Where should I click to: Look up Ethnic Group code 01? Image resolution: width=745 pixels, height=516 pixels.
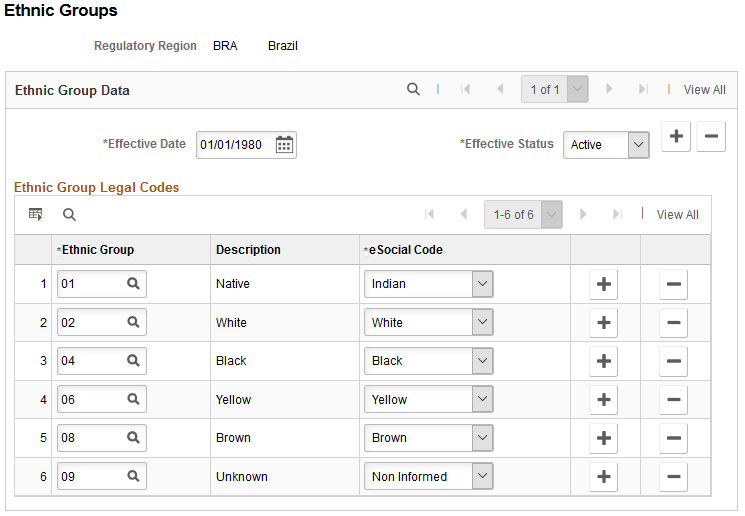[132, 284]
